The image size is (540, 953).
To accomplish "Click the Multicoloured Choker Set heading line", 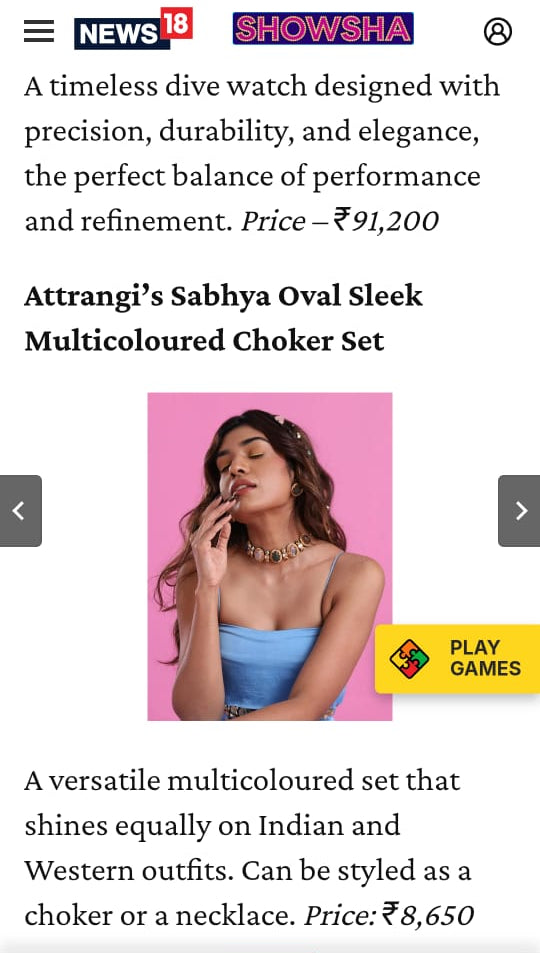I will (204, 341).
